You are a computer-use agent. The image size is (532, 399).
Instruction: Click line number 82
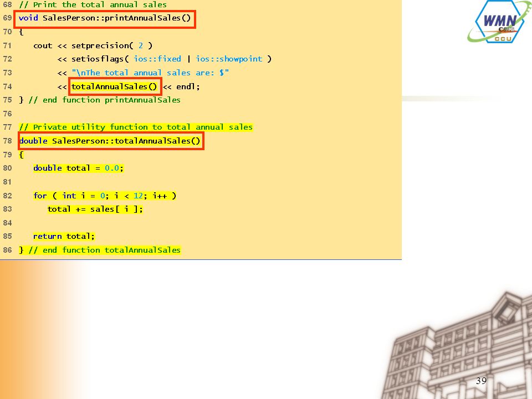click(x=7, y=196)
